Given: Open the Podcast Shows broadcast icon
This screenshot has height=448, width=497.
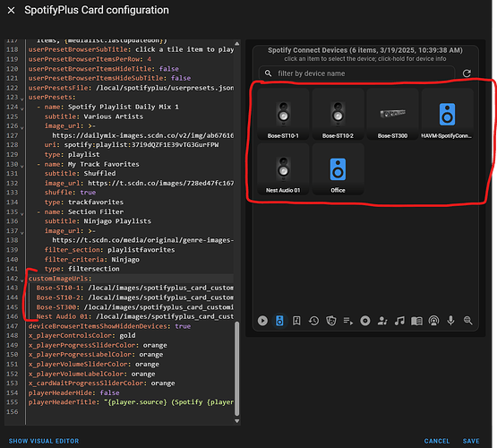Looking at the screenshot, I should coord(433,321).
